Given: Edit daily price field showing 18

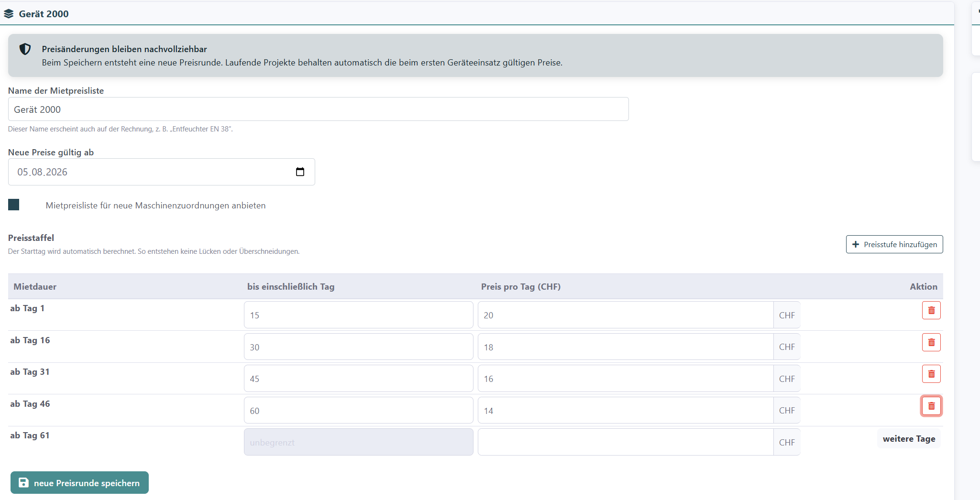Looking at the screenshot, I should click(x=626, y=347).
